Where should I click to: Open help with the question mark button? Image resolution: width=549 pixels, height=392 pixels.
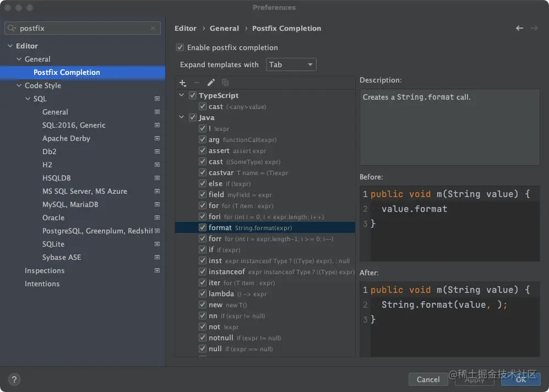tap(14, 379)
